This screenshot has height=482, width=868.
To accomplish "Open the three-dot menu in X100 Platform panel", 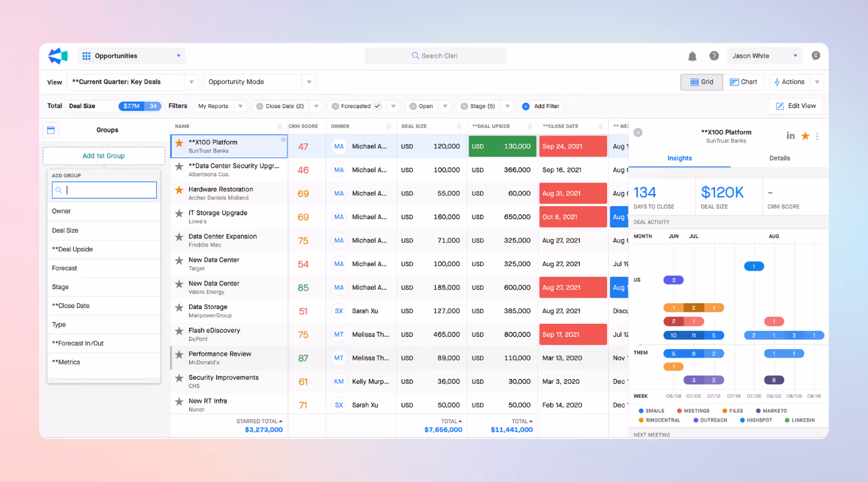I will [x=817, y=136].
